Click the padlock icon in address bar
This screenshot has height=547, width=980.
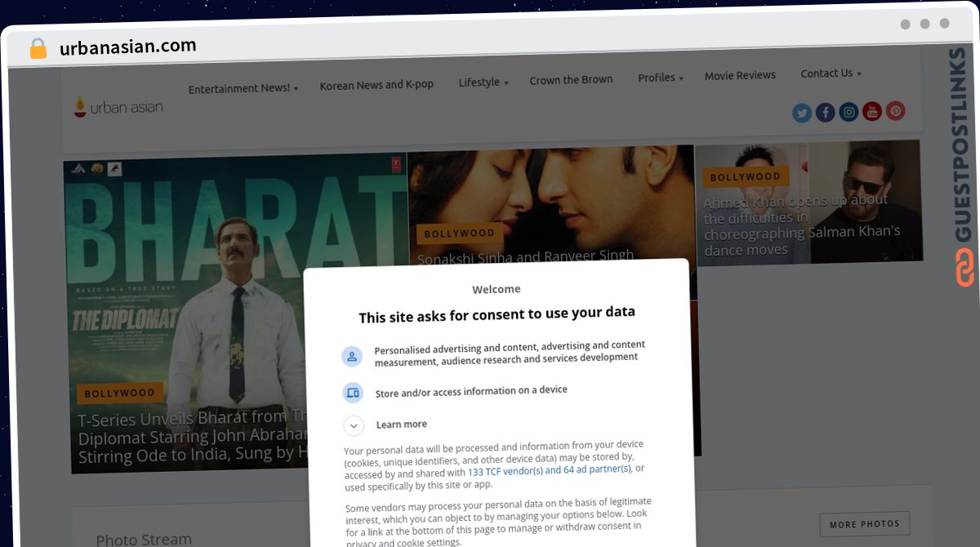[x=38, y=49]
